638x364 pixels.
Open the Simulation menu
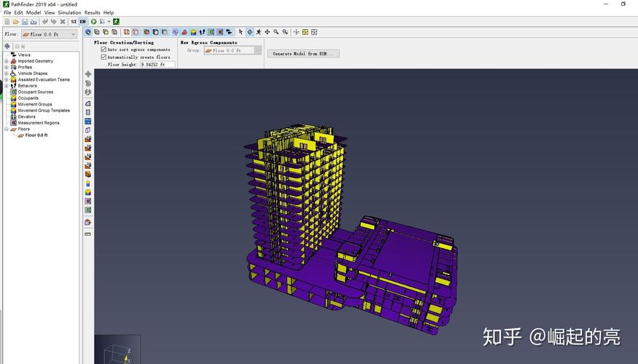click(x=69, y=12)
